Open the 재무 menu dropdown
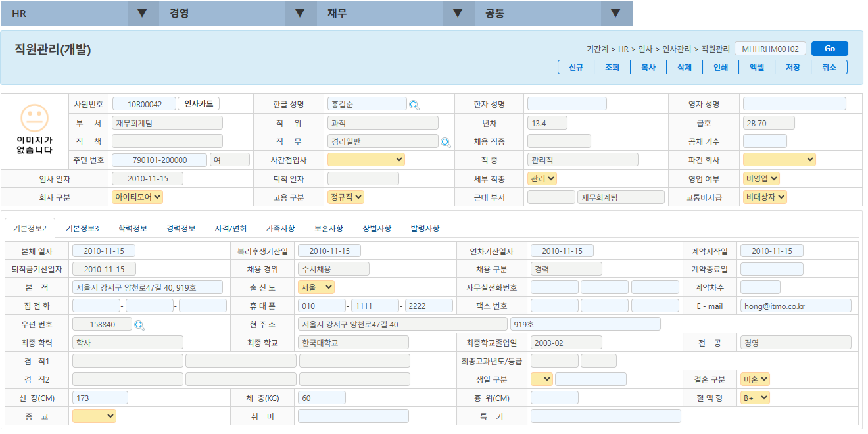This screenshot has width=868, height=434. click(458, 12)
